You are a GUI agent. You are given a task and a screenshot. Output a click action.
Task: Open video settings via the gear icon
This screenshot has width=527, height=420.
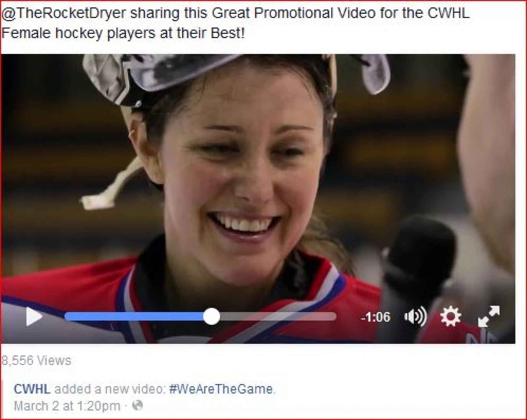click(x=450, y=316)
